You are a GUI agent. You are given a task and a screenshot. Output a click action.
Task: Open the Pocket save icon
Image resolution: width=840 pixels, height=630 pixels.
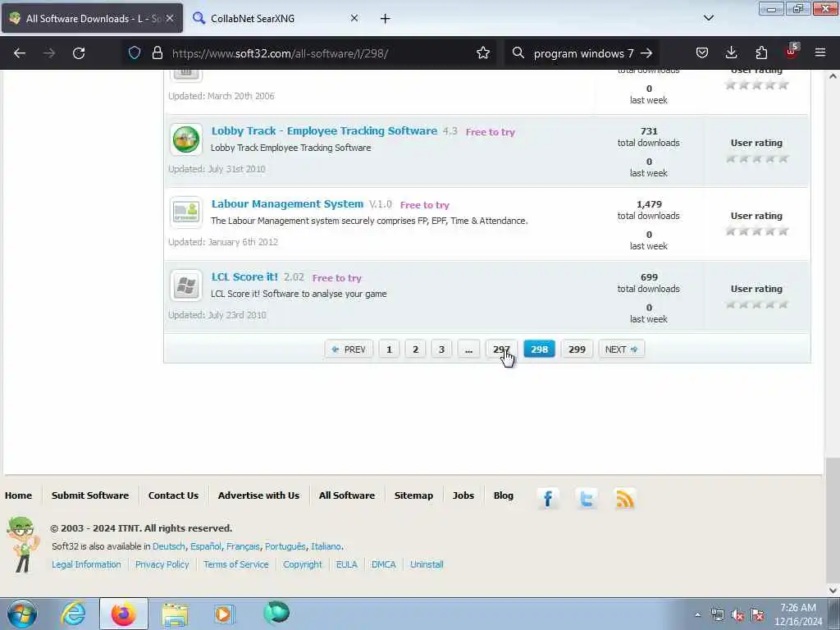pyautogui.click(x=702, y=52)
